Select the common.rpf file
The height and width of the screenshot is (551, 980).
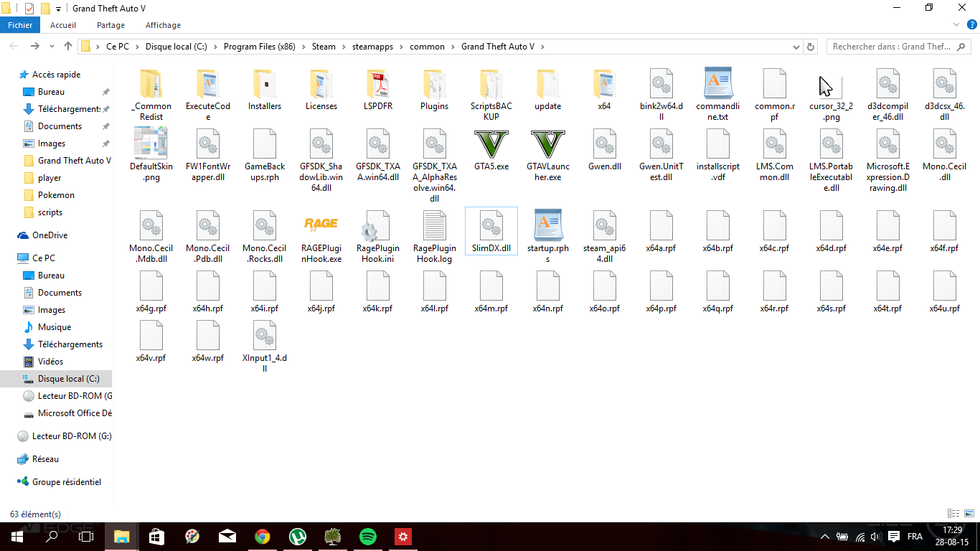point(775,84)
